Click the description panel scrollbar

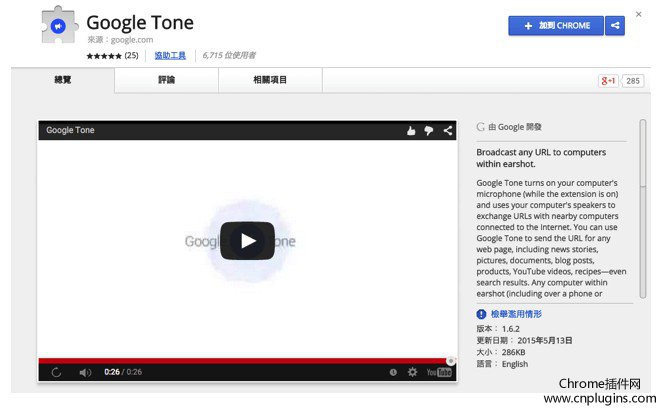[642, 209]
